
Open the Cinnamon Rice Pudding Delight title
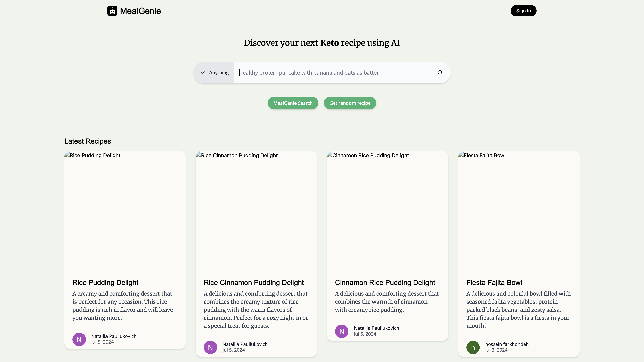tap(385, 283)
